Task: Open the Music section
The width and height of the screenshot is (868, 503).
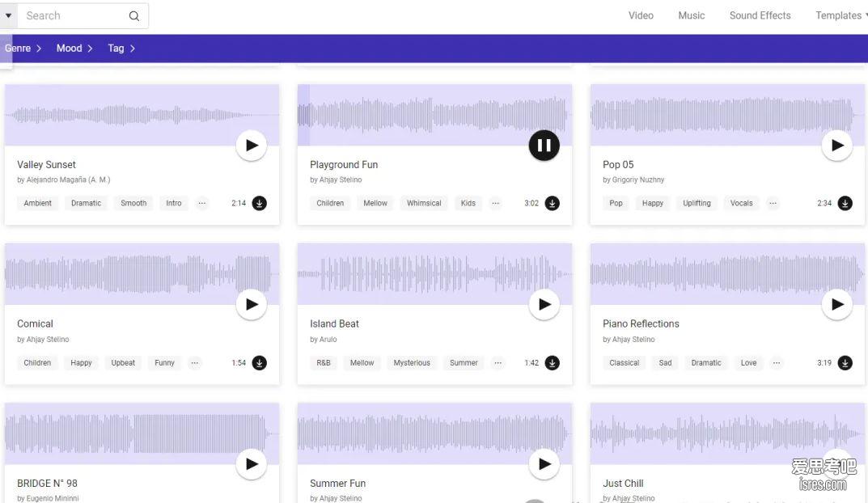Action: (x=692, y=15)
